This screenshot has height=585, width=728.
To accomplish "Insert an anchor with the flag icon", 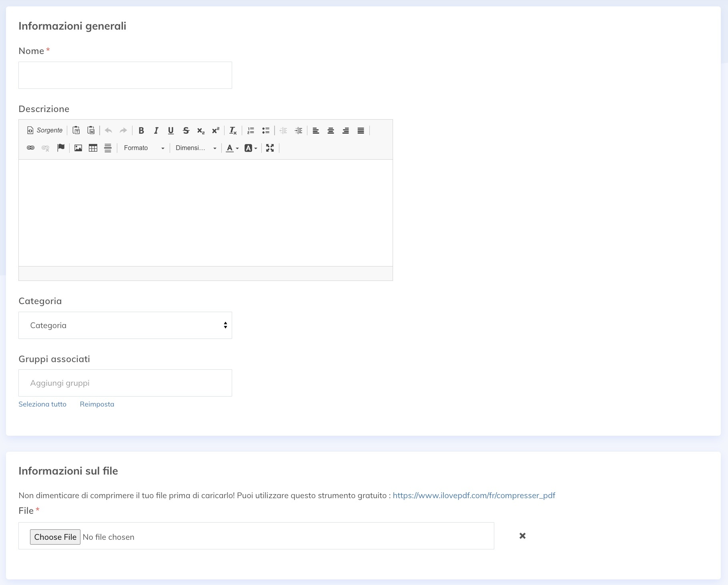I will (x=61, y=148).
